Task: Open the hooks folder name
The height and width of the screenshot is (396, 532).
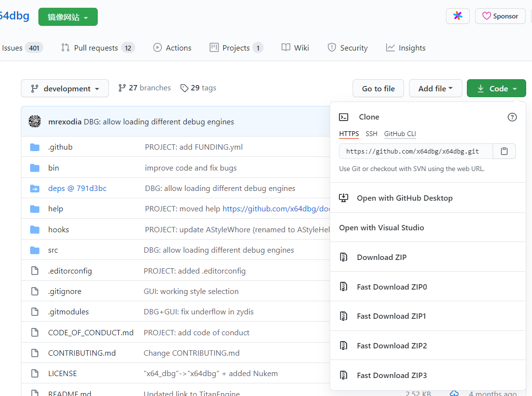Action: 58,229
